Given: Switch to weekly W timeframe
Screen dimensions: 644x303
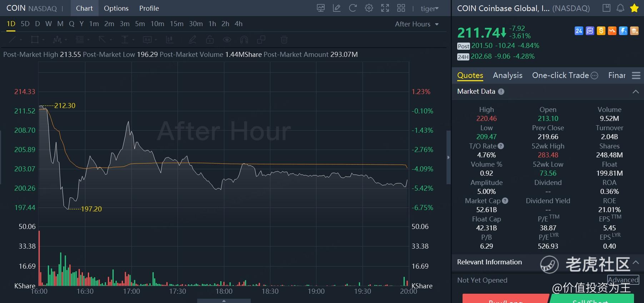Looking at the screenshot, I should 49,24.
